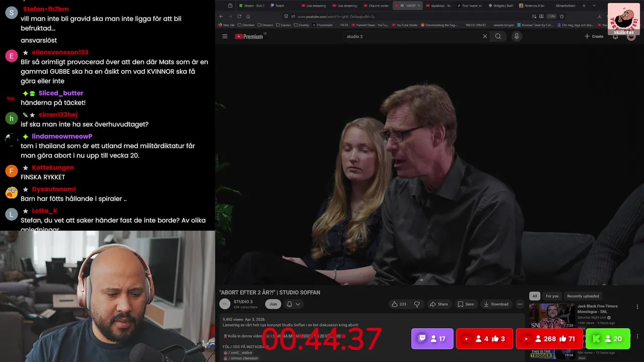Like the video with thumbs up (233)
644x362 pixels.
pyautogui.click(x=399, y=304)
